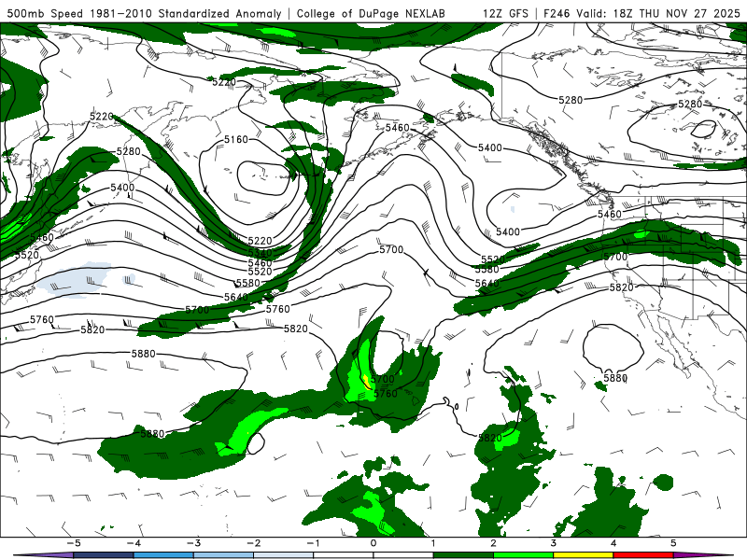The image size is (747, 560).
Task: Click the colorbar tick label -4
Action: pyautogui.click(x=134, y=543)
